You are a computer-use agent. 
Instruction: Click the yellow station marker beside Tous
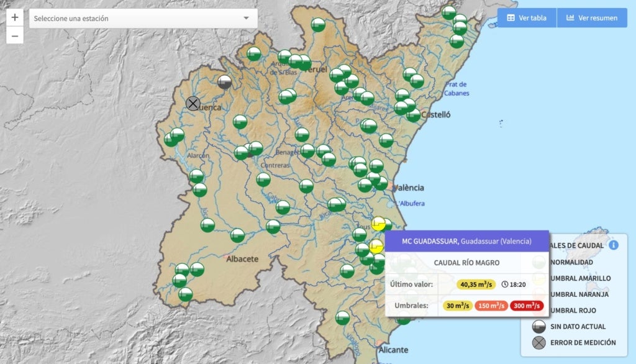(x=378, y=224)
